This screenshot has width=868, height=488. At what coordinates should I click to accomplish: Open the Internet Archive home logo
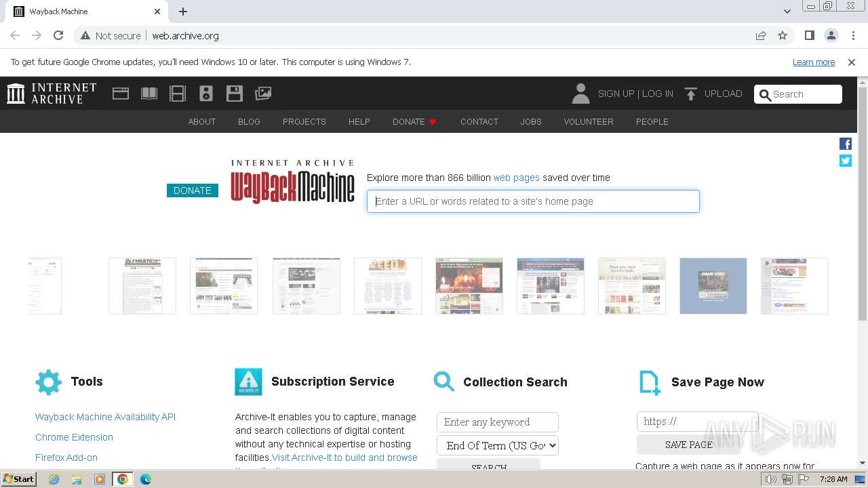(x=52, y=94)
